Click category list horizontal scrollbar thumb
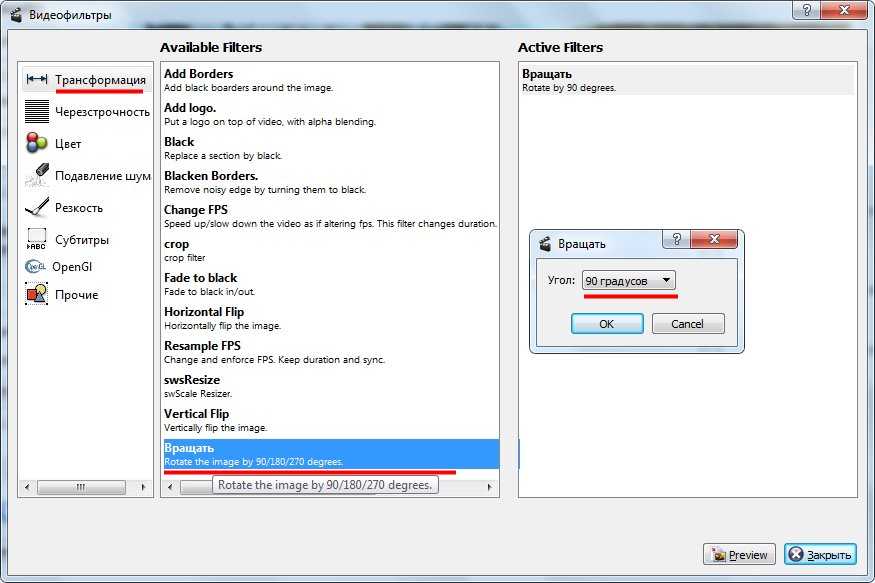The height and width of the screenshot is (583, 875). click(81, 487)
